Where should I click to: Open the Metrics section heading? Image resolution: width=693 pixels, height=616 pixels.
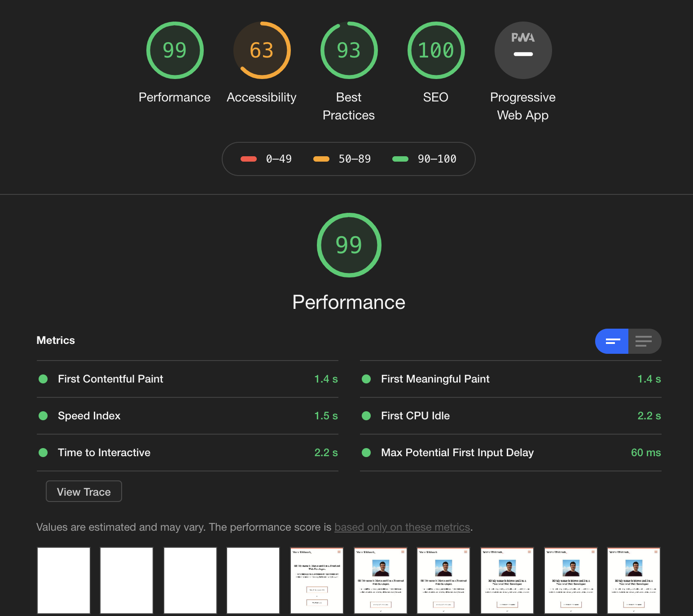pos(56,340)
